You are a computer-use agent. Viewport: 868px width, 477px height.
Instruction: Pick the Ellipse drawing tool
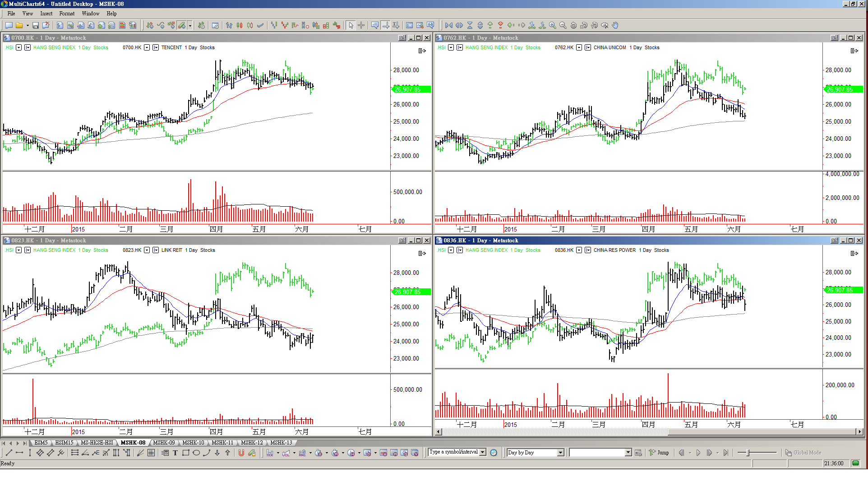point(196,453)
